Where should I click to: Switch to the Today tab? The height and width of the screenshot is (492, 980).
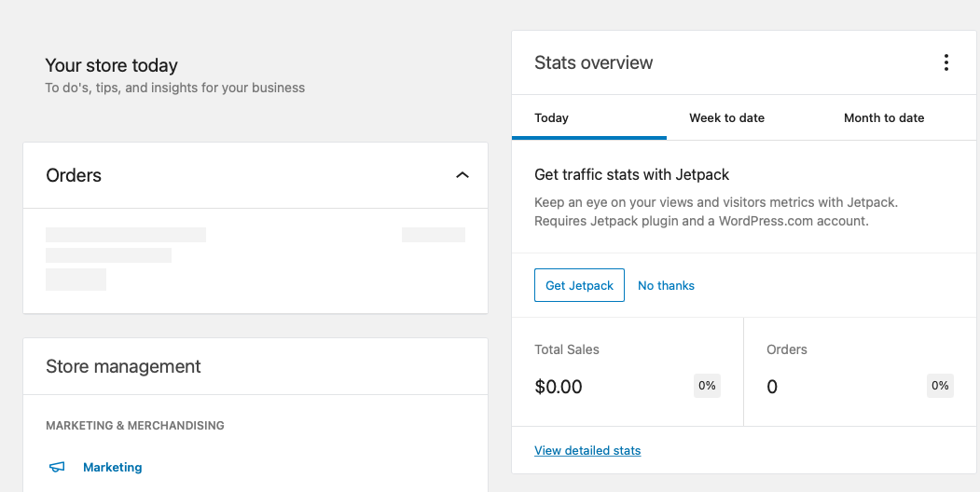tap(551, 118)
